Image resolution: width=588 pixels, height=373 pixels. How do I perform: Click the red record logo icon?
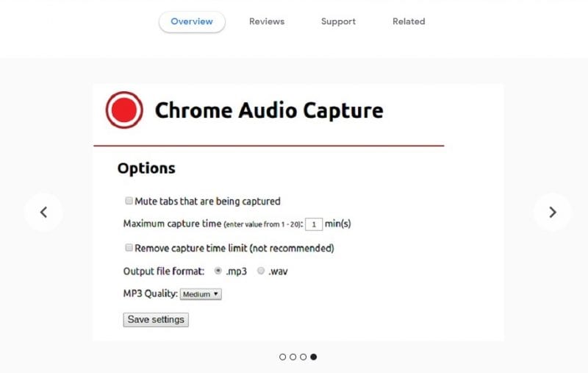pyautogui.click(x=124, y=110)
